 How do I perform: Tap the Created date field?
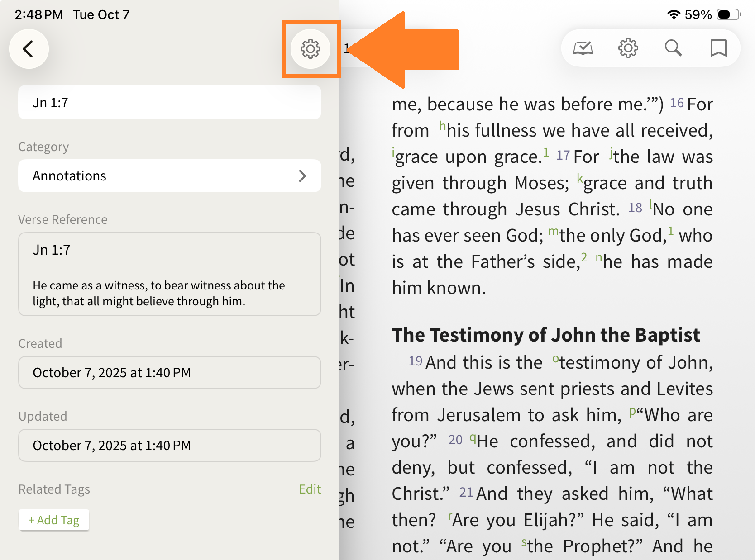pos(169,372)
